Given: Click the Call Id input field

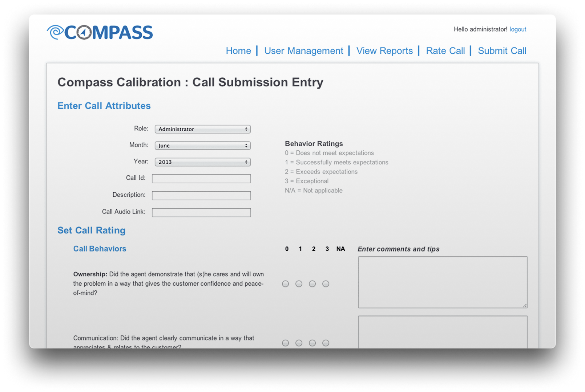Looking at the screenshot, I should coord(201,179).
